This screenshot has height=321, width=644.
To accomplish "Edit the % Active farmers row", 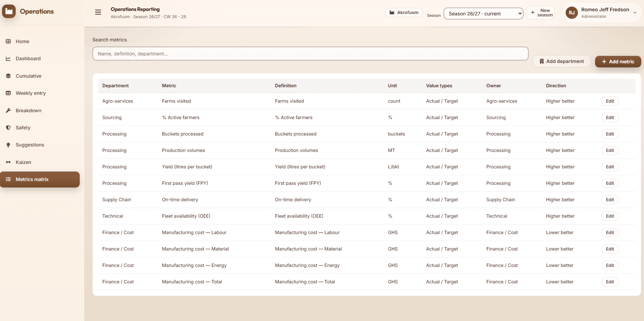I will tap(610, 117).
